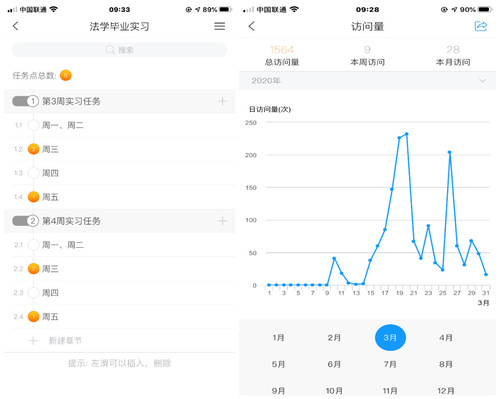
Task: Click the chevron beside 2020年
Action: click(x=482, y=81)
